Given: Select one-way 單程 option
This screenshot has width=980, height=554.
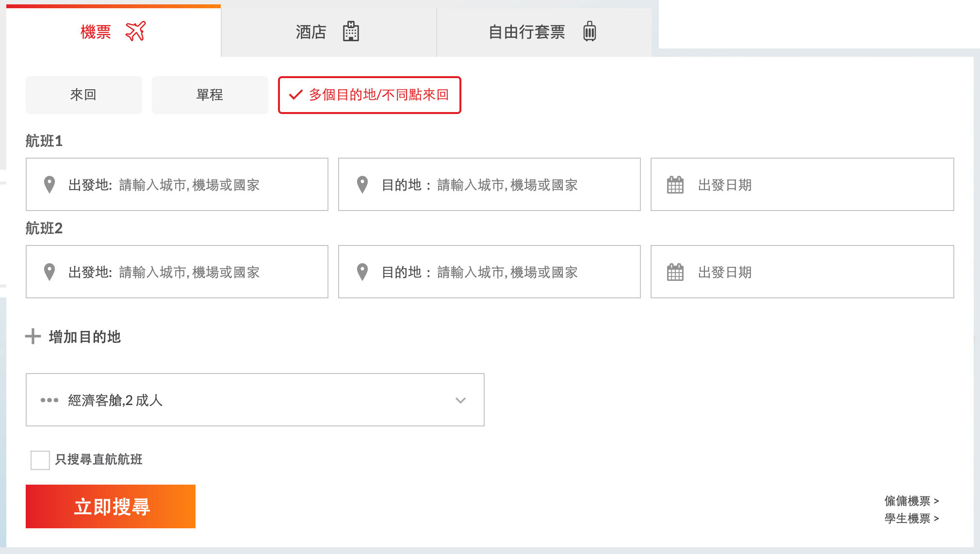Looking at the screenshot, I should click(210, 95).
